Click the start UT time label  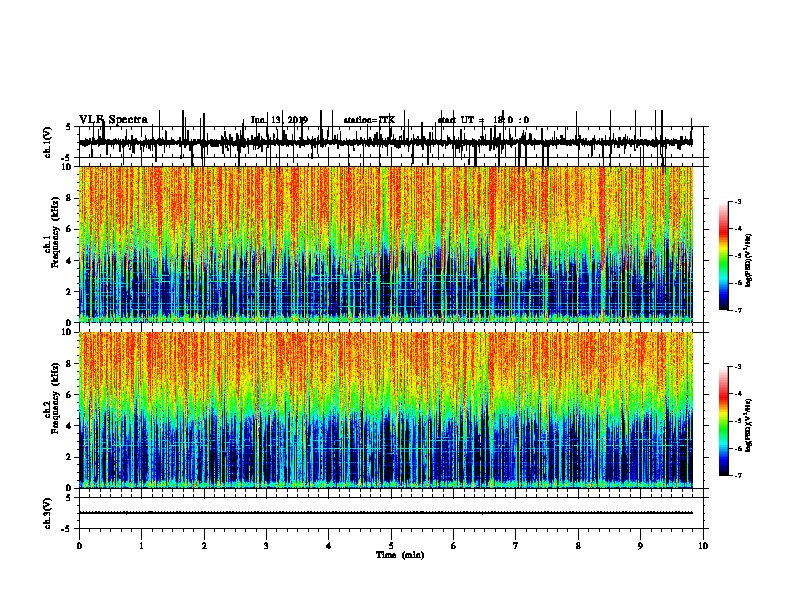(x=483, y=120)
